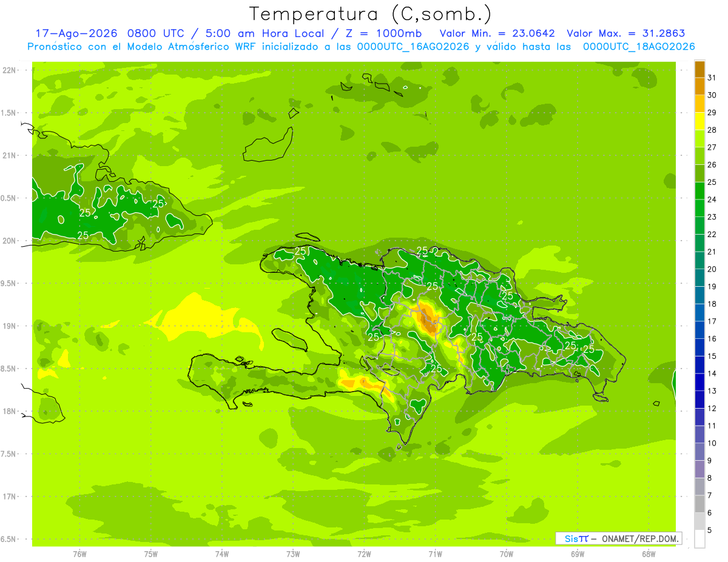
Task: Click the Great Inagua island outline near 21N
Action: pyautogui.click(x=268, y=146)
